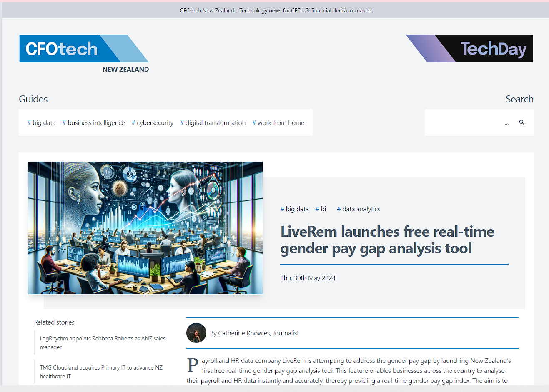Click the TechDay logo
This screenshot has height=392, width=549.
[x=469, y=49]
